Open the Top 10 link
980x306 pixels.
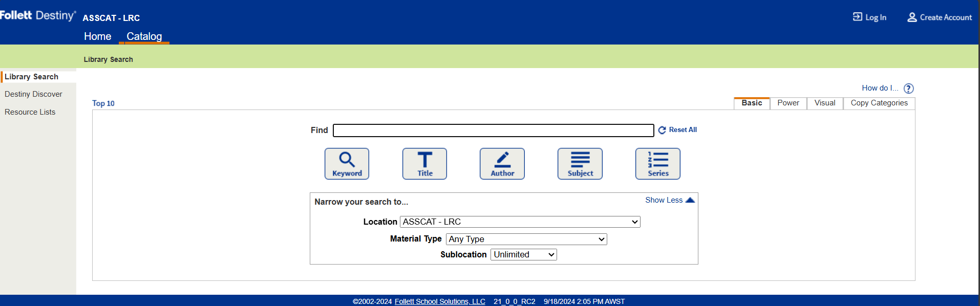coord(103,103)
